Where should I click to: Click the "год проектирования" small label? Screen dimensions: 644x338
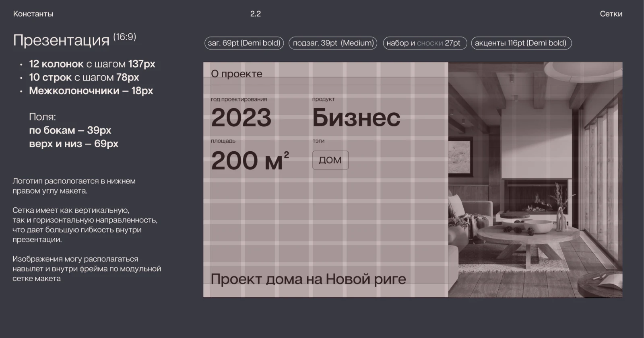point(239,99)
